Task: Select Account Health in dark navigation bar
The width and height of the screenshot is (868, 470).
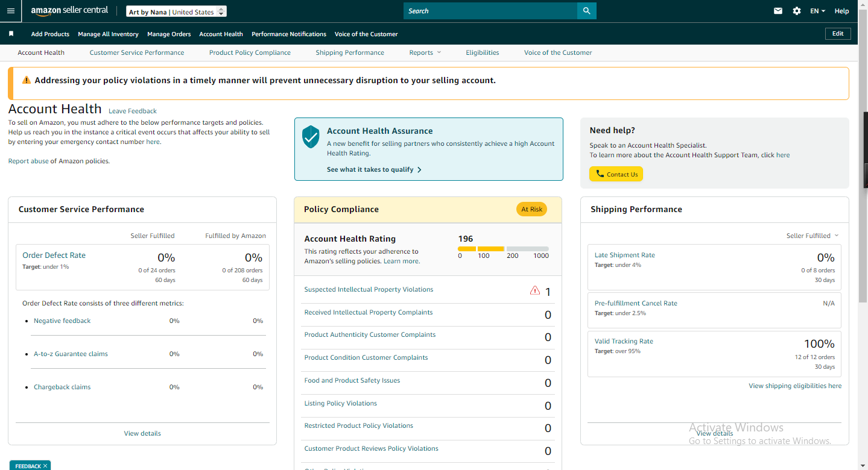Action: pyautogui.click(x=221, y=34)
